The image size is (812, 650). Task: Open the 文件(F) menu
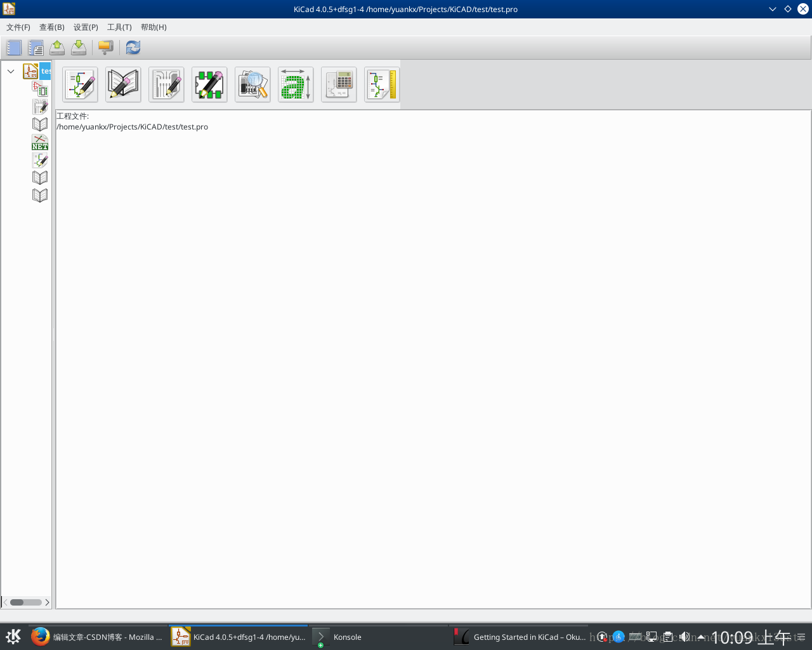coord(18,27)
